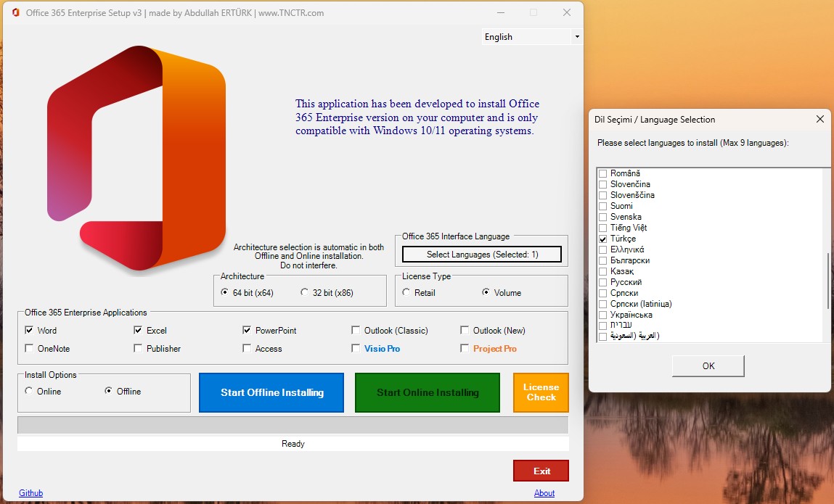Uncheck Türkçe in language list
This screenshot has width=834, height=504.
point(602,239)
